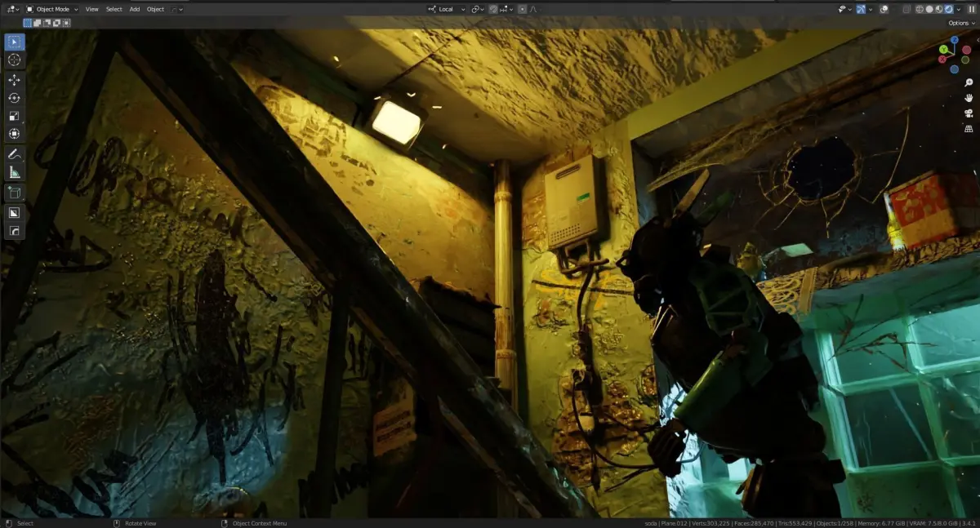
Task: Click the toolbar icon below Add Cube
Action: 15,213
